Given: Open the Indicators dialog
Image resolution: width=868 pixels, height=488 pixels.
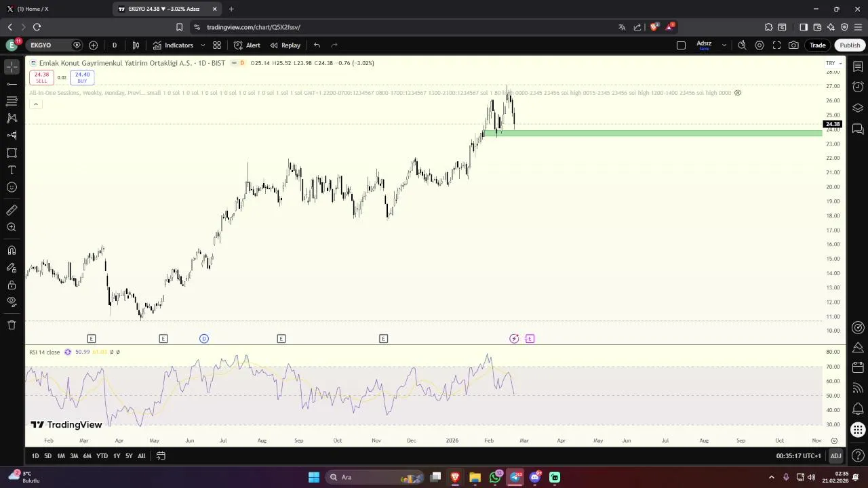Looking at the screenshot, I should pos(173,45).
